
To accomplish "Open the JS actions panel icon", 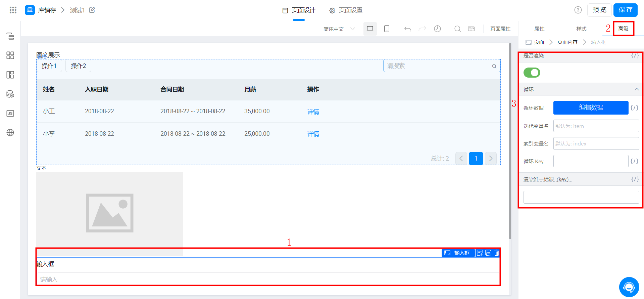I will (10, 113).
